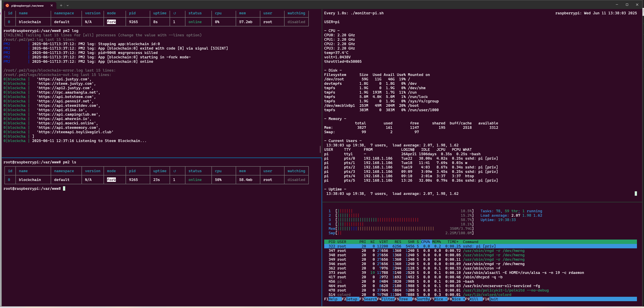Click the htop Mem usage meter bar

click(x=385, y=229)
